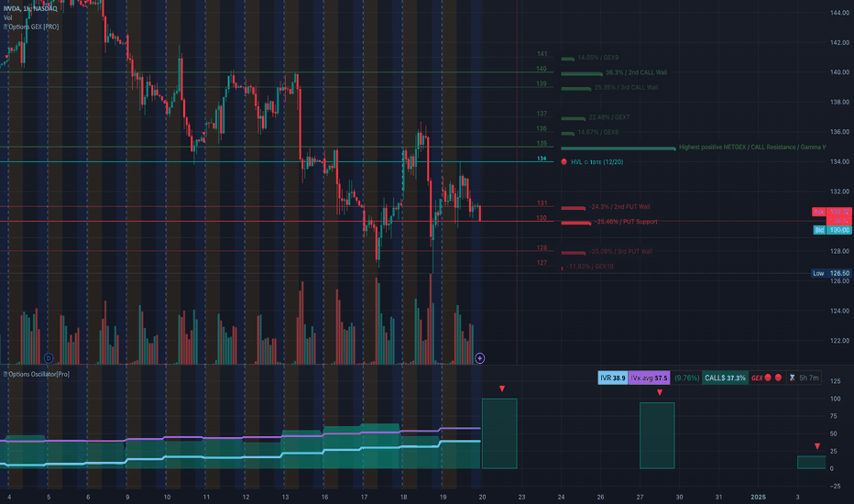Click the IVR 38.9 table cell

click(613, 378)
